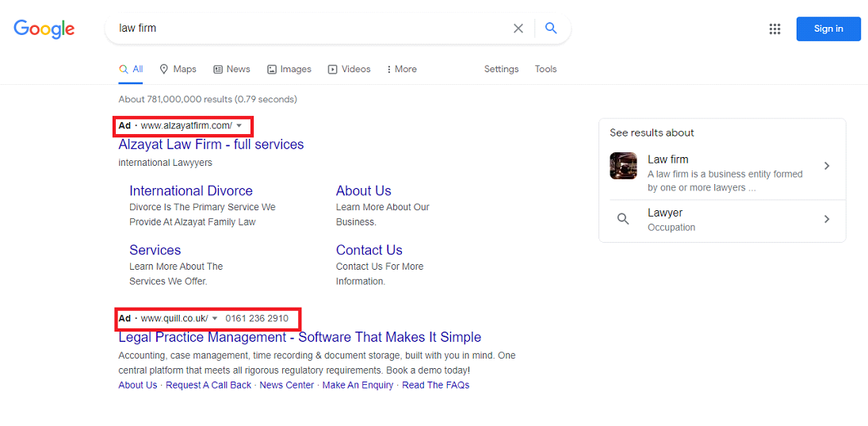Click the News Center link
The height and width of the screenshot is (426, 868).
pyautogui.click(x=287, y=385)
